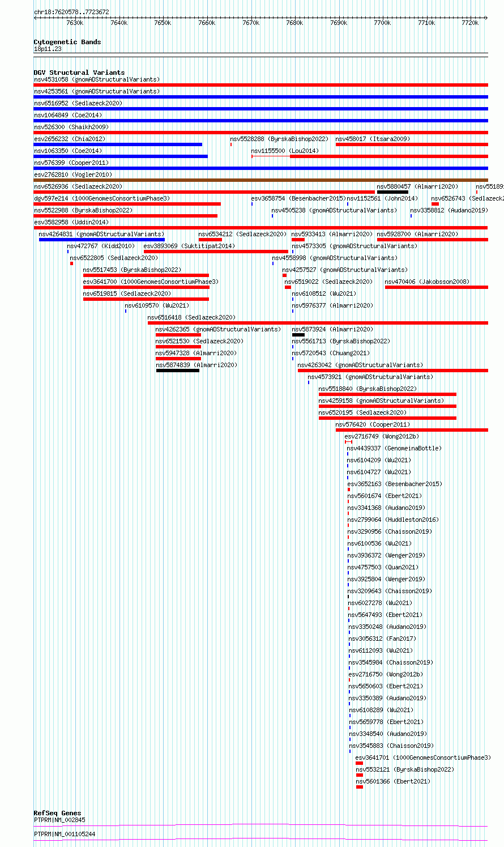
Task: Open nsv526300 (Shaikh2009) variant details
Action: (71, 127)
